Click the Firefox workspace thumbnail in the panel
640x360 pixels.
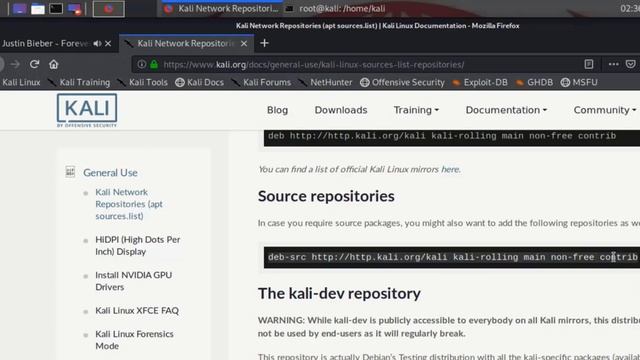109,9
